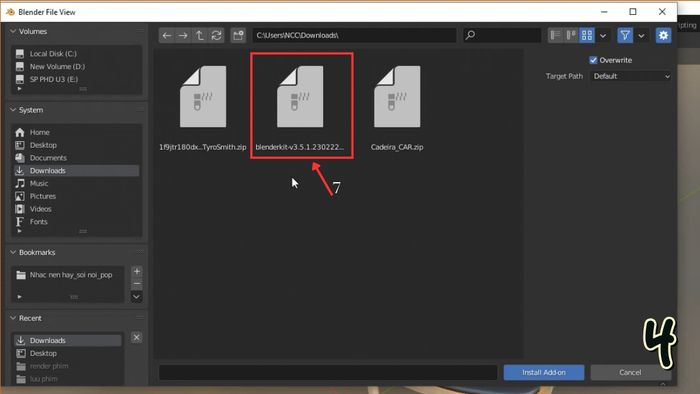Screen dimensions: 700x394
Task: Add a bookmark with plus button
Action: [x=137, y=271]
